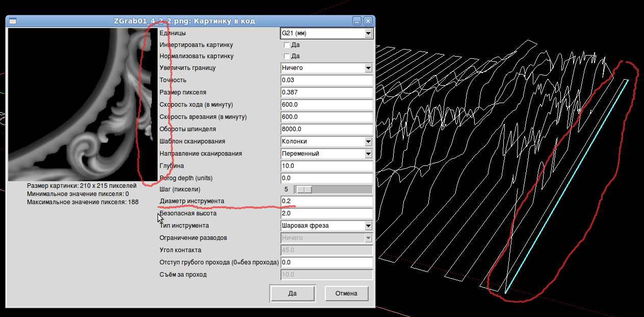Viewport: 644px width, 317px height.
Task: Click the Тип инструмента label
Action: click(184, 226)
